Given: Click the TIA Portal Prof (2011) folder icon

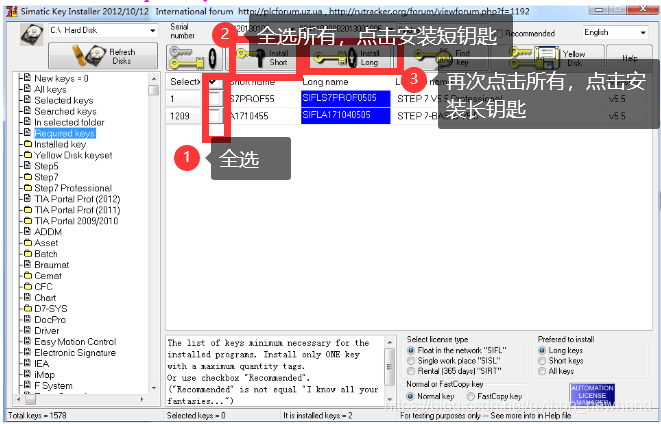Looking at the screenshot, I should [28, 209].
